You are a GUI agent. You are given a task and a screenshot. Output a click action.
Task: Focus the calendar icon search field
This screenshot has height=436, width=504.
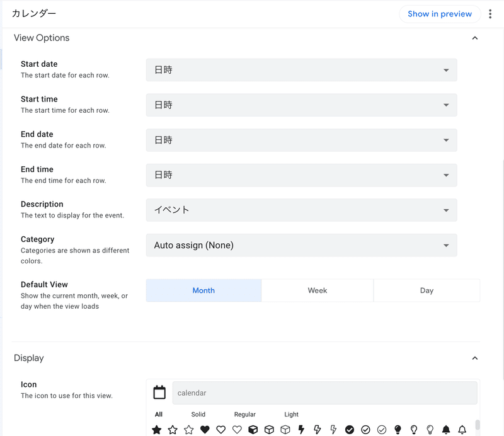point(324,393)
